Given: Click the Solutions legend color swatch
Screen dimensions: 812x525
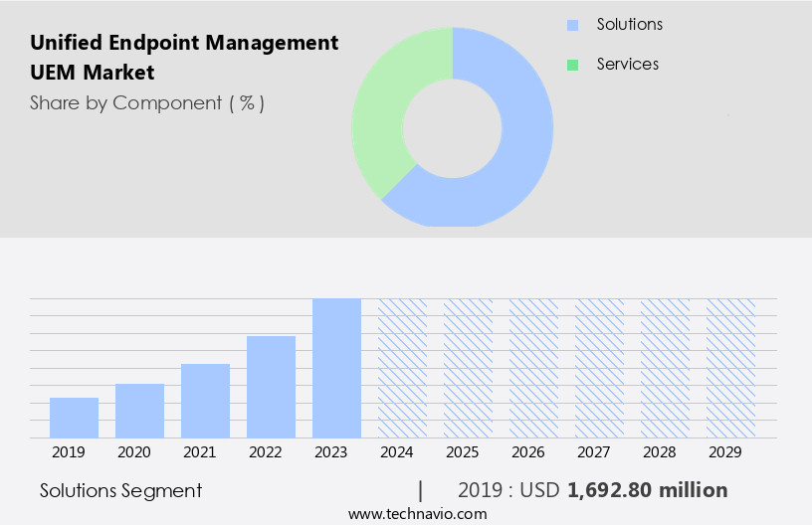Looking at the screenshot, I should [x=572, y=25].
